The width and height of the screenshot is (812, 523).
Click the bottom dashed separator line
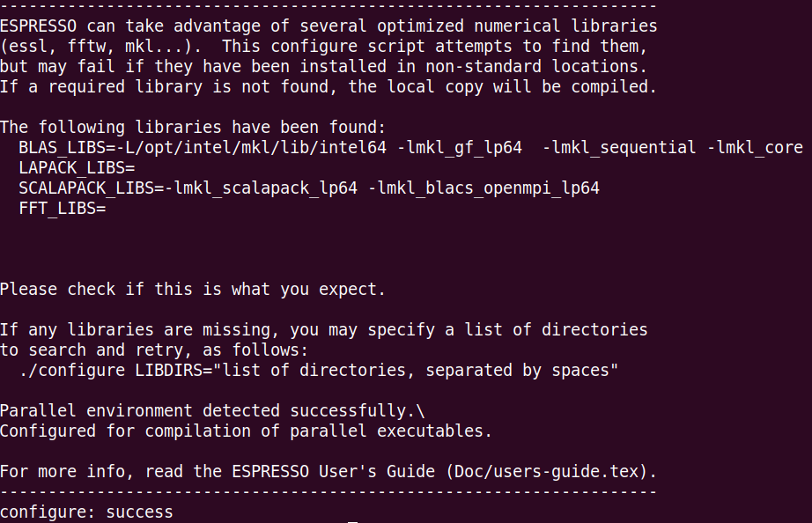(328, 492)
